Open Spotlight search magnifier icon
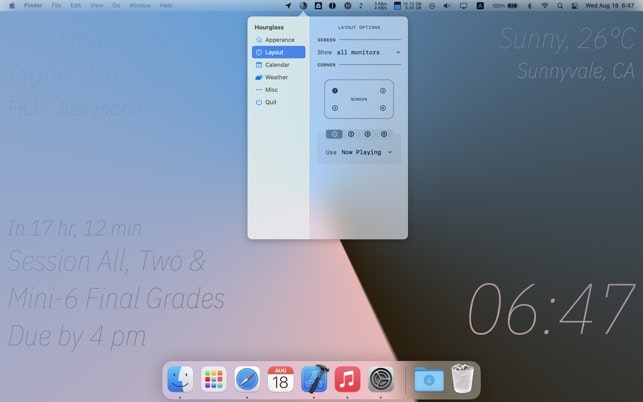 coord(560,6)
